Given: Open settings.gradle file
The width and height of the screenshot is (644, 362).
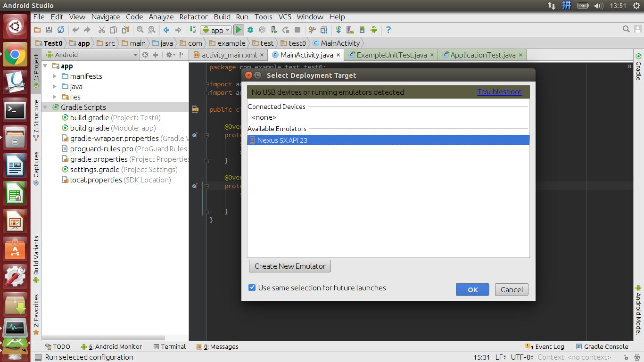Looking at the screenshot, I should pyautogui.click(x=120, y=169).
